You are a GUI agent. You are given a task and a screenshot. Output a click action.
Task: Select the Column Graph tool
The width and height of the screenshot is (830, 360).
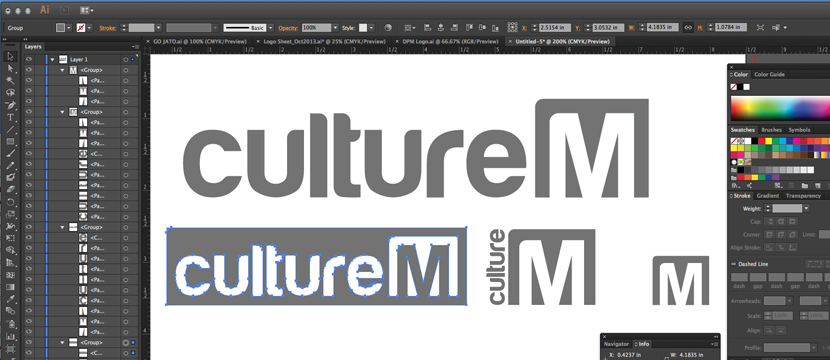[x=11, y=336]
